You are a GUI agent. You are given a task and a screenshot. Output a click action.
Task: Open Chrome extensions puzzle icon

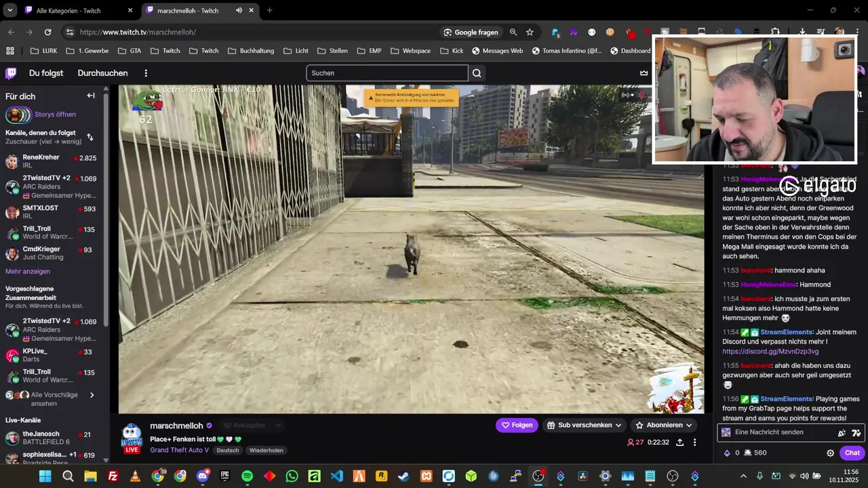(775, 32)
